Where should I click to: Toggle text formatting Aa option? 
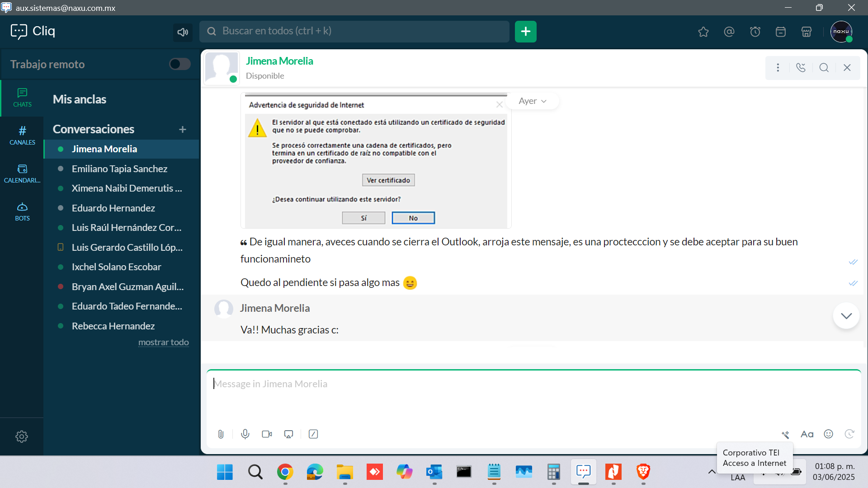(807, 434)
